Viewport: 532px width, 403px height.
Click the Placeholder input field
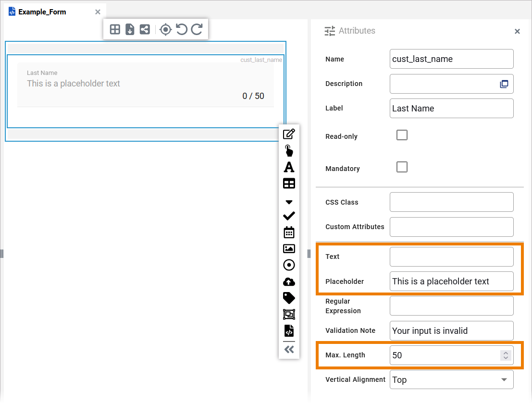[x=451, y=281]
